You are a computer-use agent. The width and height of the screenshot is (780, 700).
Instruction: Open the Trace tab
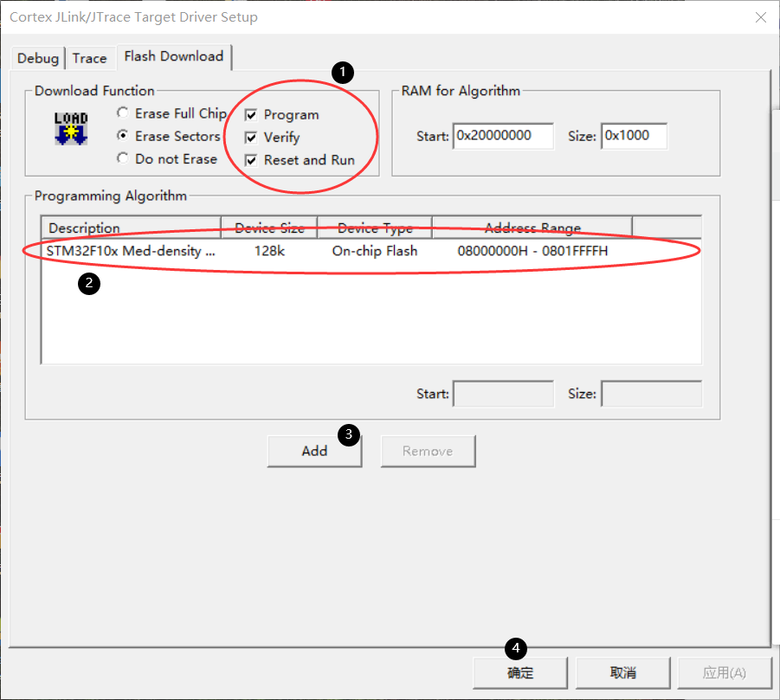coord(89,58)
